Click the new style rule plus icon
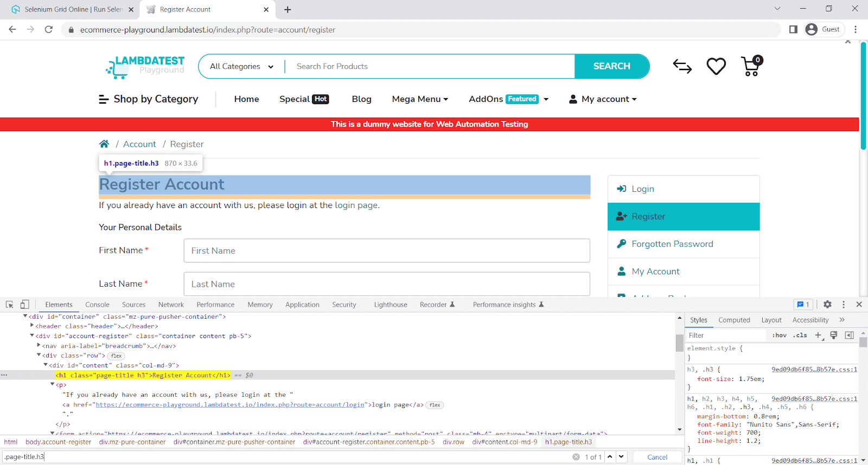Viewport: 868px width, 465px height. [x=819, y=335]
